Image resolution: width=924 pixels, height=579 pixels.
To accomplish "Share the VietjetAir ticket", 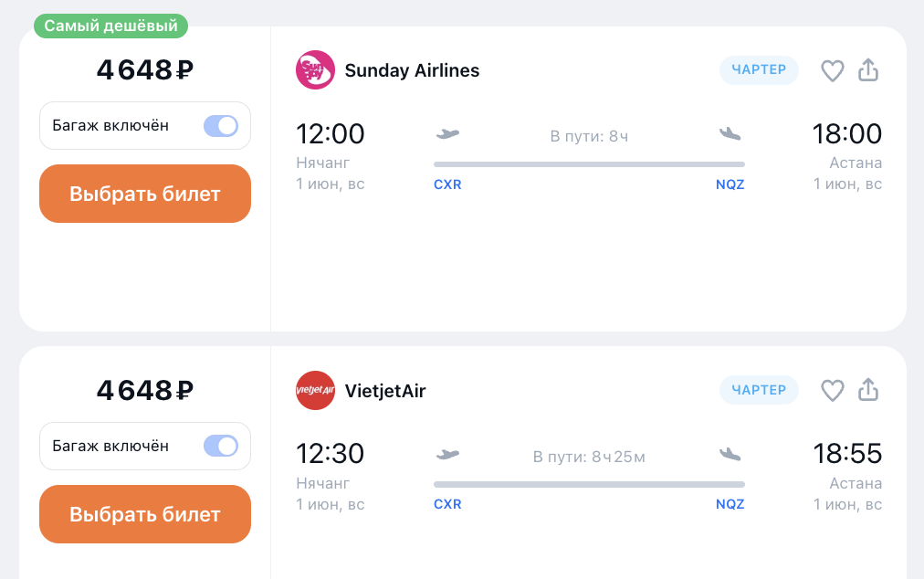I will pyautogui.click(x=868, y=390).
